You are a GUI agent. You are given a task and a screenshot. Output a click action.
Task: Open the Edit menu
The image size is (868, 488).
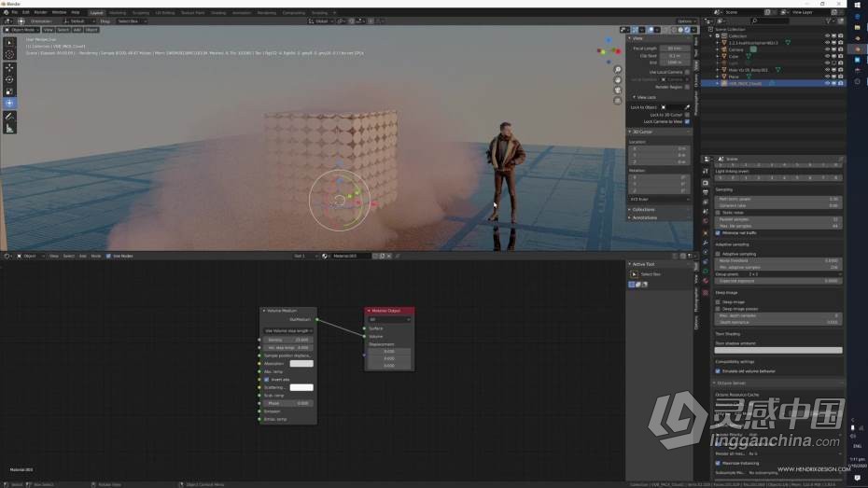click(25, 12)
